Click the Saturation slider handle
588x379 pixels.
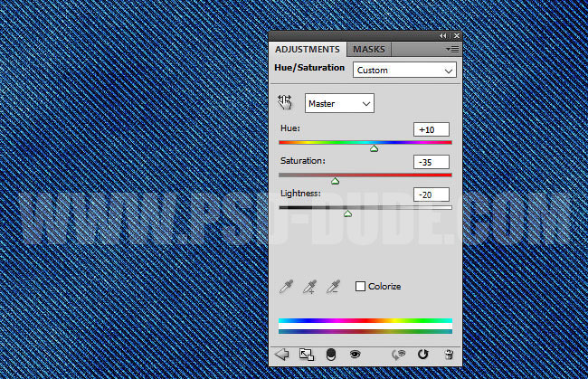click(336, 181)
